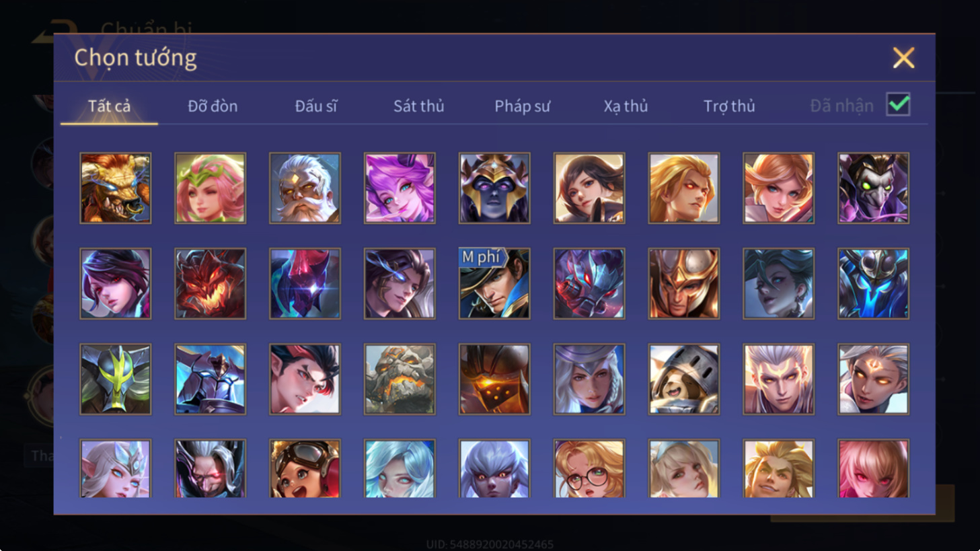The height and width of the screenshot is (551, 980).
Task: Filter heroes by Pháp sư tab
Action: (522, 106)
